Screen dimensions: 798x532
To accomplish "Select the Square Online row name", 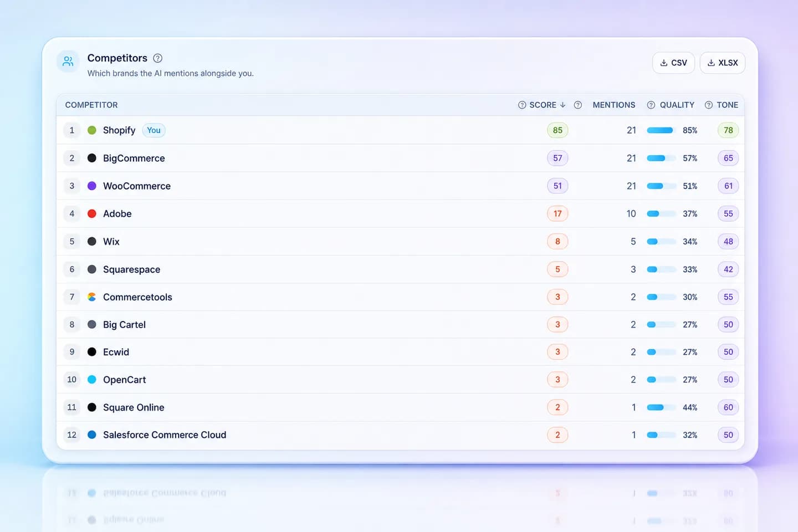I will coord(134,407).
